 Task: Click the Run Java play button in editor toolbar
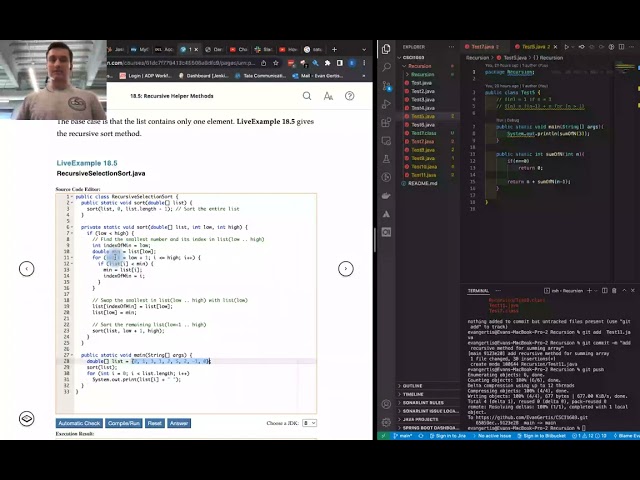[567, 47]
